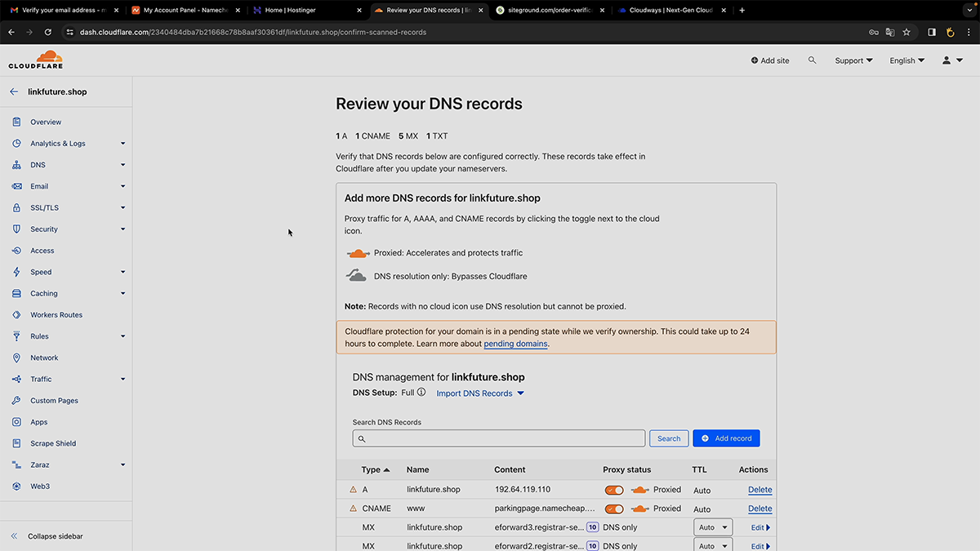Screen dimensions: 980x551
Task: Open the English language dropdown
Action: [x=907, y=60]
